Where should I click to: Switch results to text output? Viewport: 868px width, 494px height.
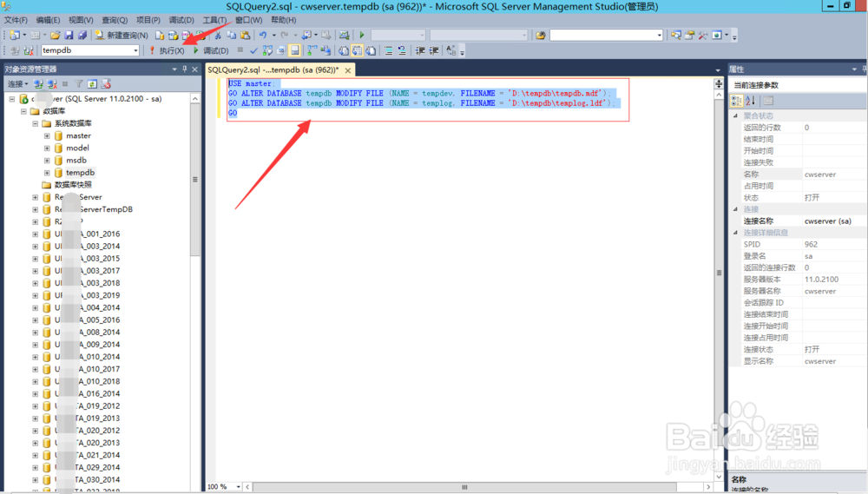tap(343, 50)
